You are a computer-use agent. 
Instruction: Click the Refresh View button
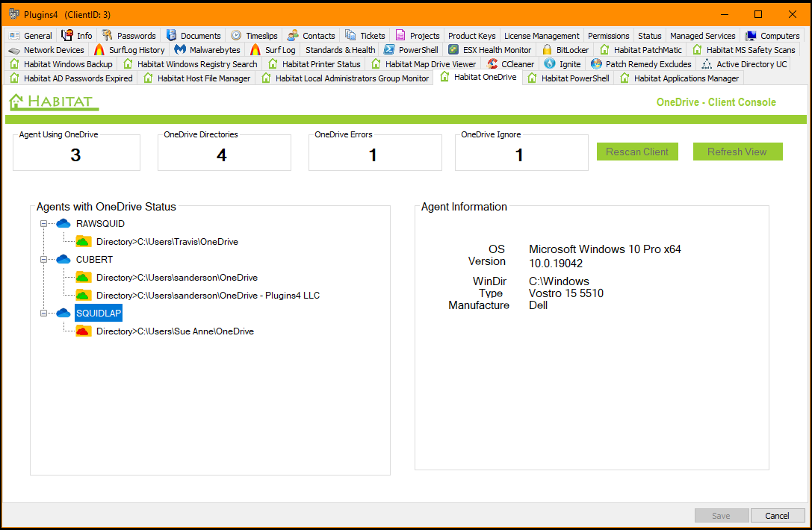point(737,152)
